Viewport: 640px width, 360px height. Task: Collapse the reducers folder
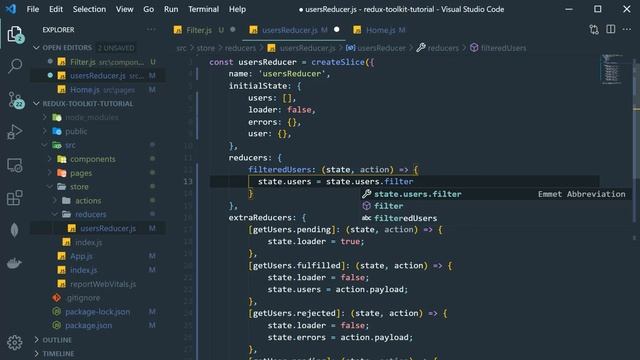[x=90, y=214]
